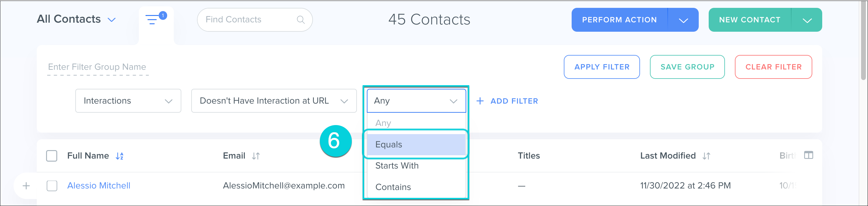The height and width of the screenshot is (206, 868).
Task: Open the Alessio Mitchell contact link
Action: point(99,186)
